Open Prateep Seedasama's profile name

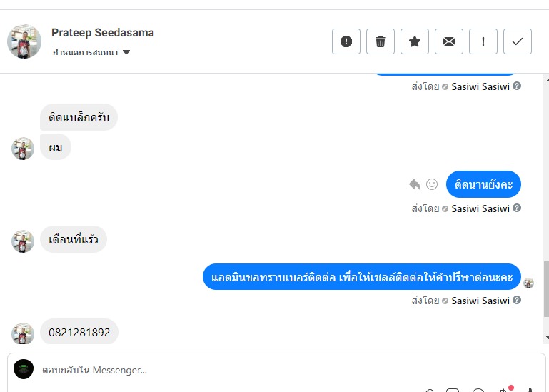click(103, 33)
